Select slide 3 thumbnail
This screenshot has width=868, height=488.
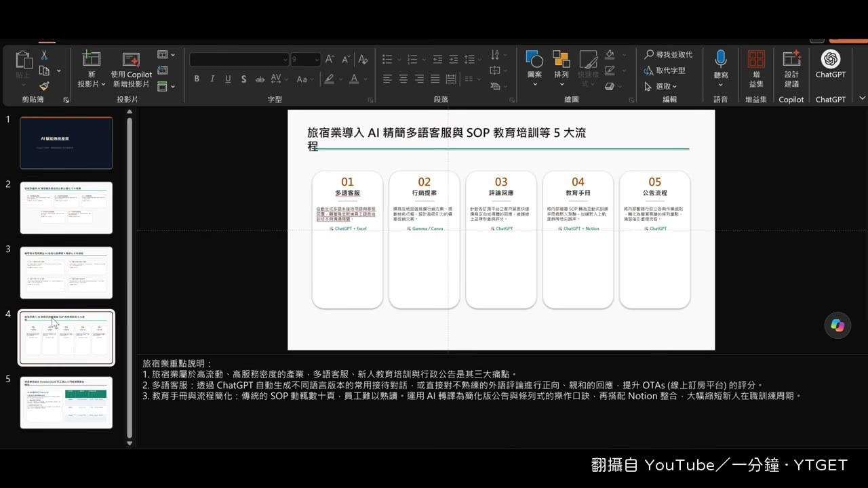click(66, 272)
